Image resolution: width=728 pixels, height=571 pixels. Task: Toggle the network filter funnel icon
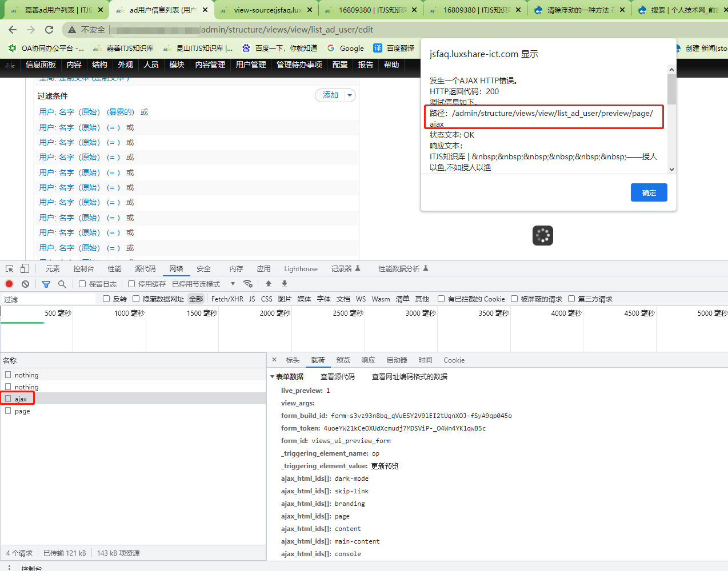46,284
